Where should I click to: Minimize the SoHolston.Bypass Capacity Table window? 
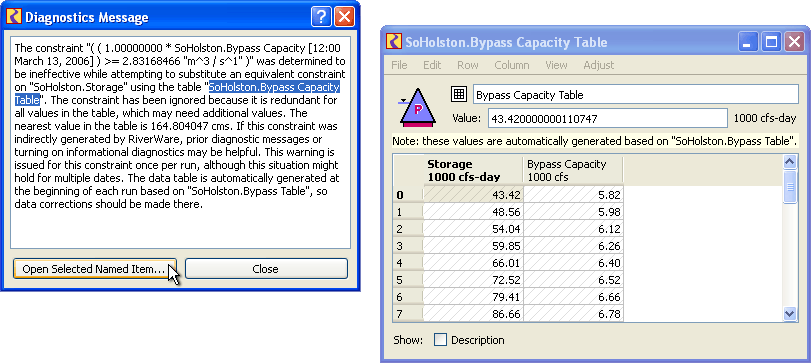748,42
